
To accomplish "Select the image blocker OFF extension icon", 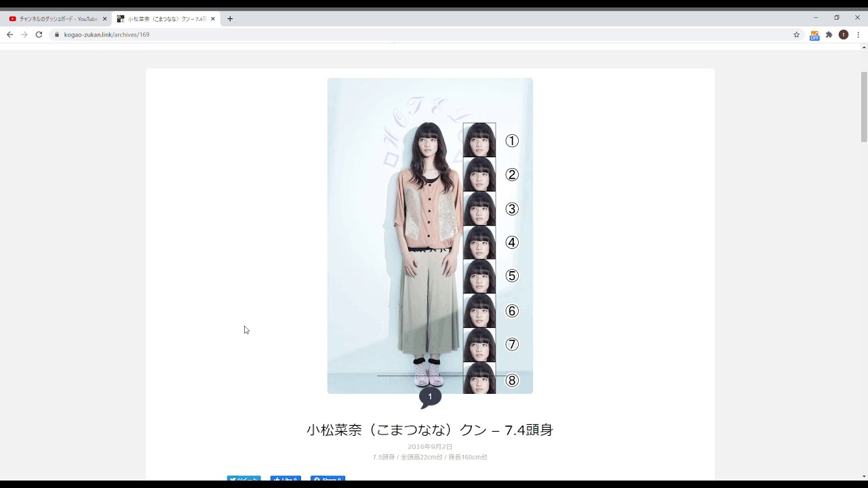I will [814, 35].
